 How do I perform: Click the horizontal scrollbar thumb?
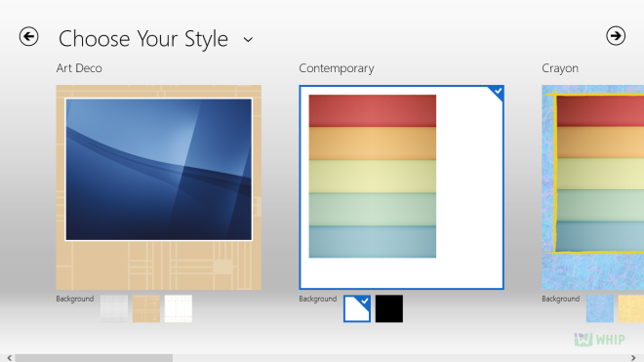94,358
